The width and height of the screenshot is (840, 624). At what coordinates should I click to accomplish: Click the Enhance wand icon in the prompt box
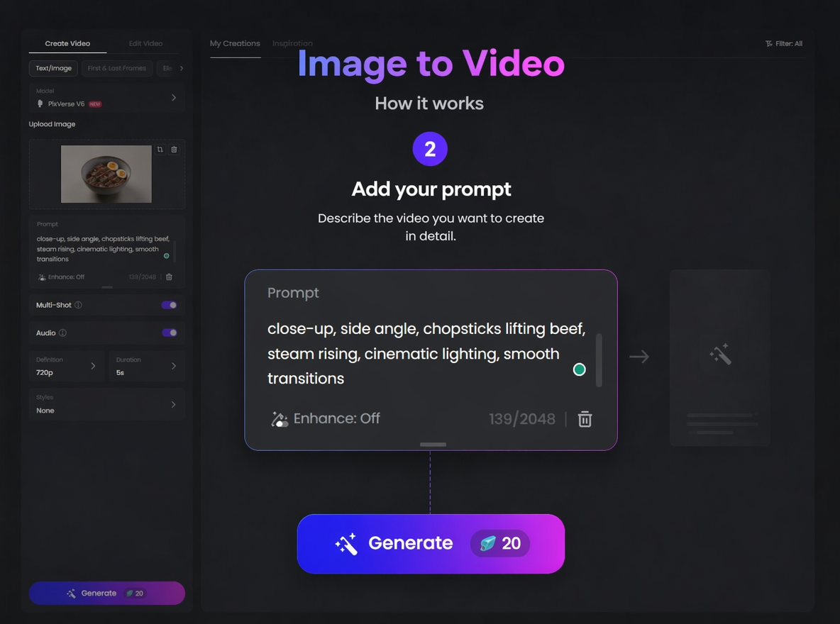280,419
